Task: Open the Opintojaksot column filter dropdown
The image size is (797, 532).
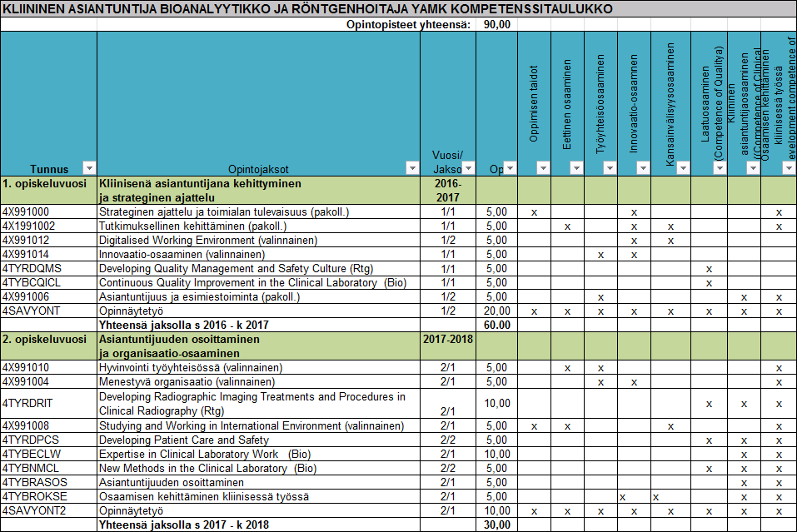Action: pyautogui.click(x=411, y=168)
